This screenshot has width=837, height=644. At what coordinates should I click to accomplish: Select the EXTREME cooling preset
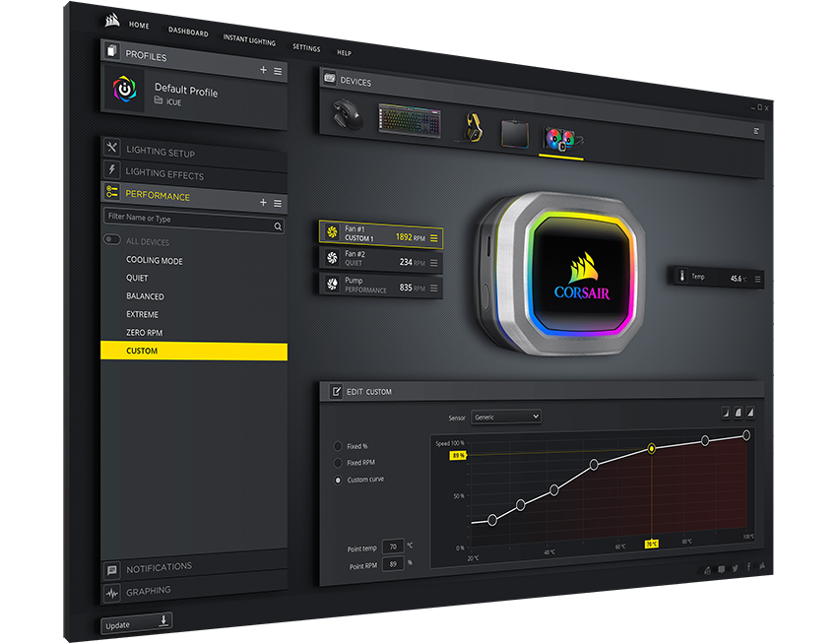tap(142, 314)
